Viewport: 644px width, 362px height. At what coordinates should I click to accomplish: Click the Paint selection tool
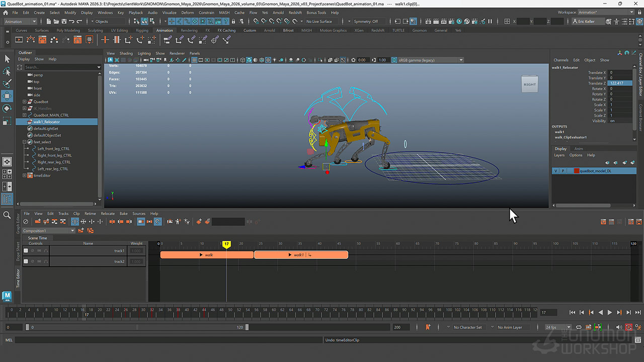coord(7,83)
